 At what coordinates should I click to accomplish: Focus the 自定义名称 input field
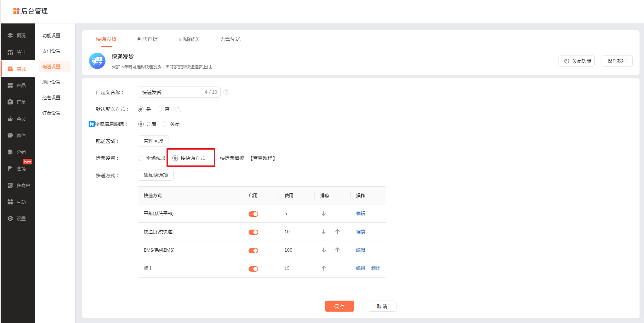(179, 92)
